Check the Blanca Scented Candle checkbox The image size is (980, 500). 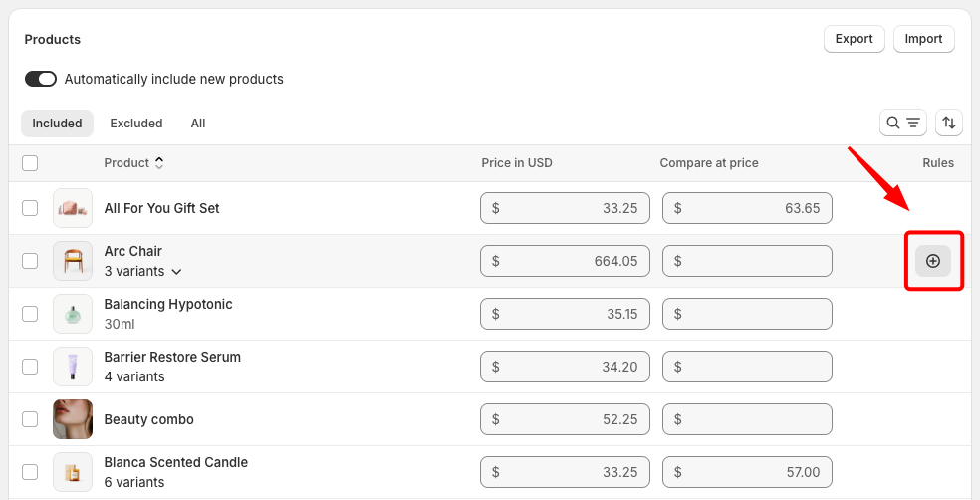pos(30,472)
